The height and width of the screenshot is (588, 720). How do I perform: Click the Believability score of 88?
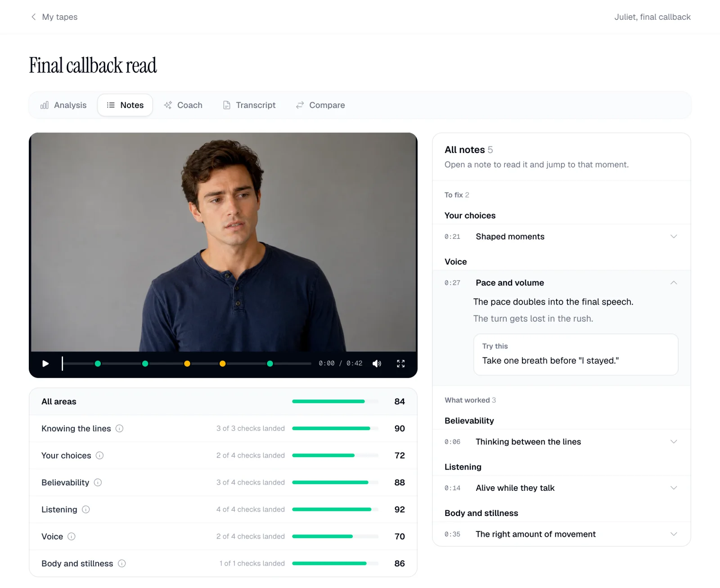(x=400, y=482)
